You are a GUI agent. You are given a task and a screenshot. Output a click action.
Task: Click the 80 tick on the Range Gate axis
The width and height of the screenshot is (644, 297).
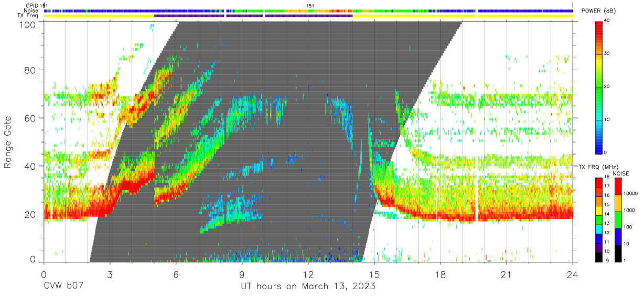pos(31,70)
